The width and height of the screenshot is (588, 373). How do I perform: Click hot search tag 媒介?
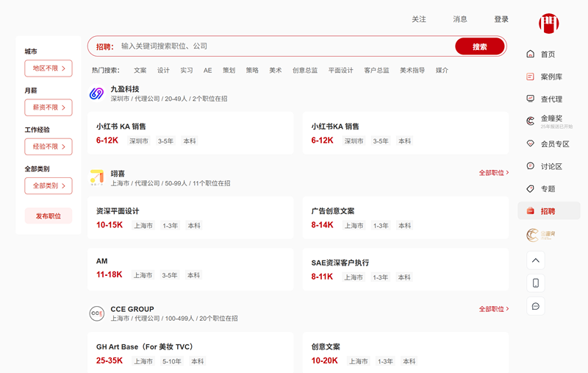pyautogui.click(x=442, y=70)
